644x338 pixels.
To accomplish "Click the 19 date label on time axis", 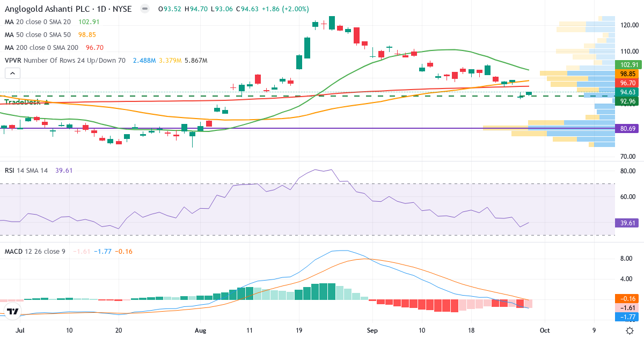I will pos(298,330).
